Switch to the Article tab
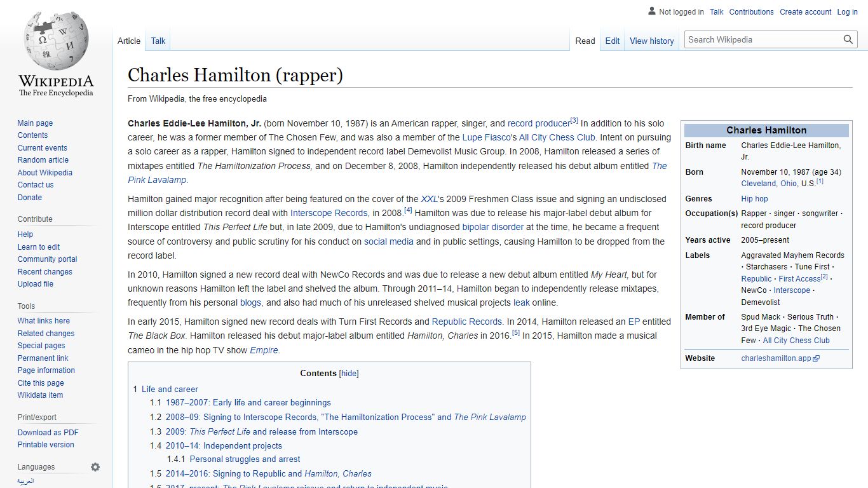 (x=129, y=41)
